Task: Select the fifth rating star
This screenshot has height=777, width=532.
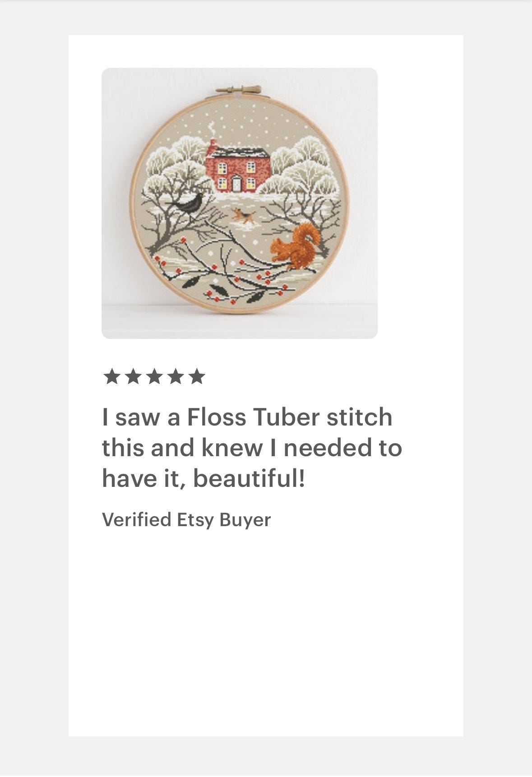Action: click(x=197, y=376)
